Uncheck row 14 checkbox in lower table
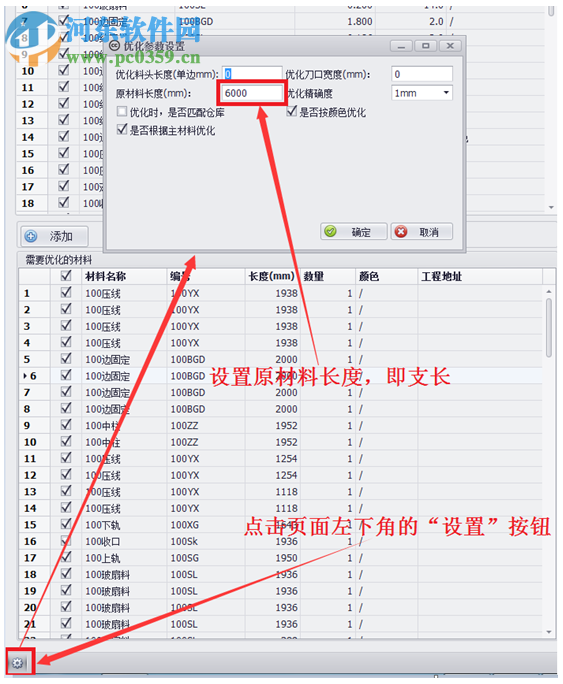Viewport: 563px width, 684px height. (66, 507)
